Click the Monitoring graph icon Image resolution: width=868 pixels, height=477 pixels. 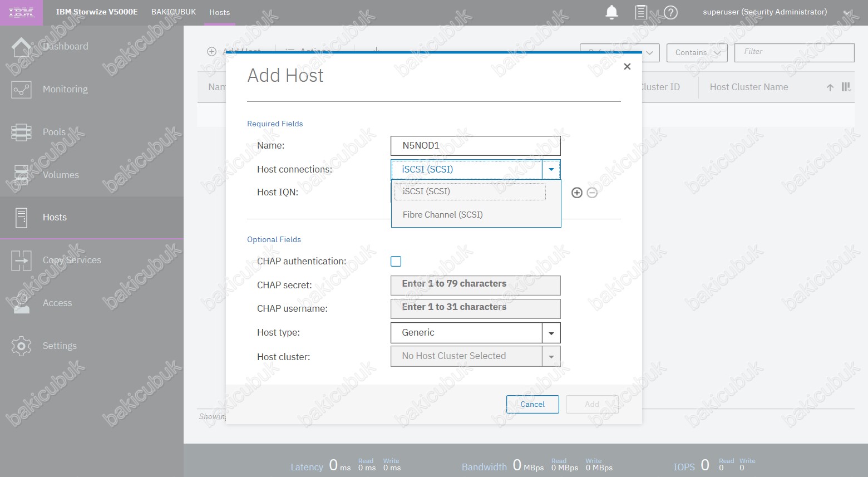pyautogui.click(x=21, y=89)
